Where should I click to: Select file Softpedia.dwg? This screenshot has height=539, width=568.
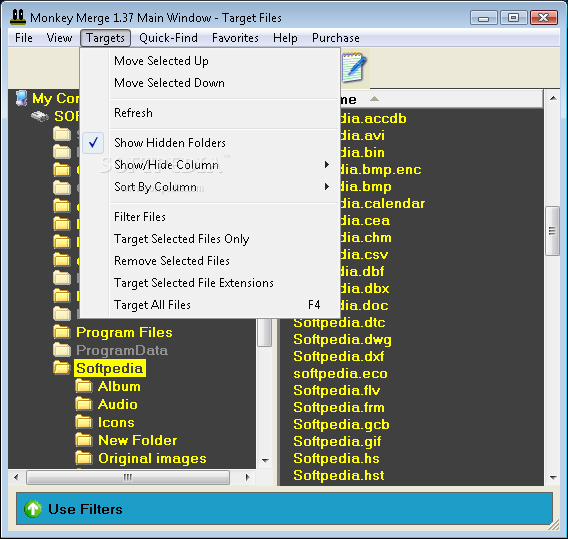click(342, 340)
